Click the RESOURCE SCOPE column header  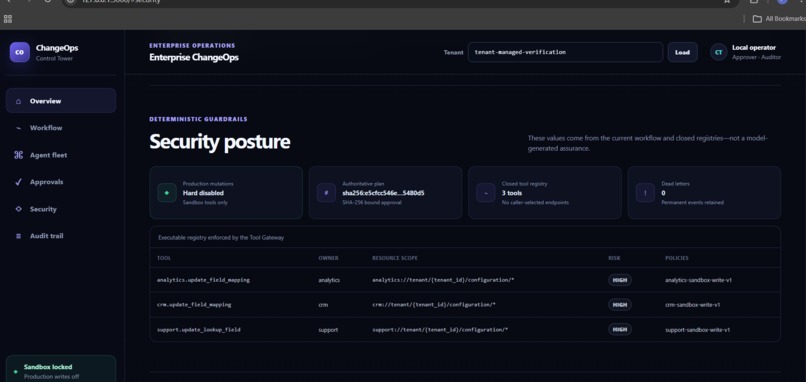(x=395, y=258)
